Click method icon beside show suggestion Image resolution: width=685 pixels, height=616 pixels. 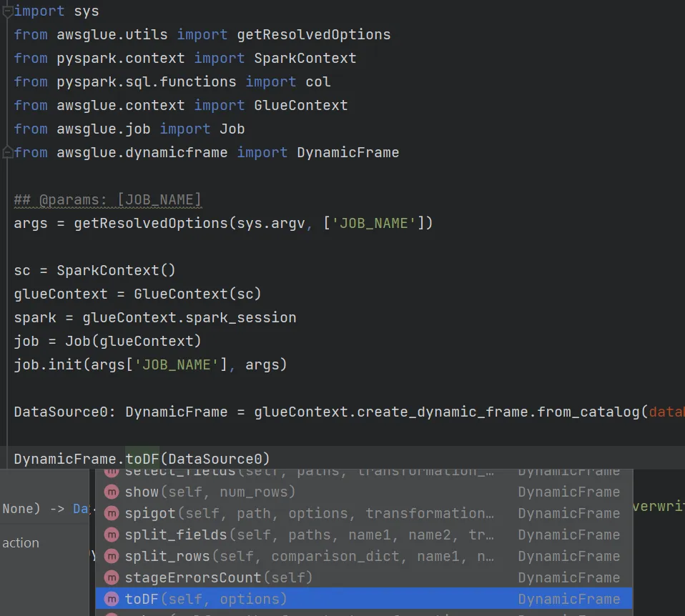tap(112, 492)
